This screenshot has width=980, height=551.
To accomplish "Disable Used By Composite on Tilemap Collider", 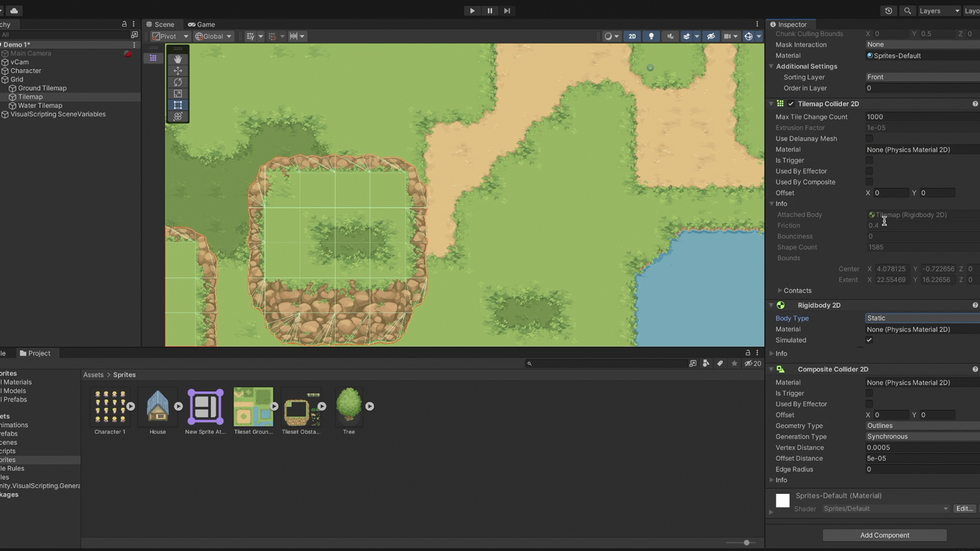I will [869, 182].
